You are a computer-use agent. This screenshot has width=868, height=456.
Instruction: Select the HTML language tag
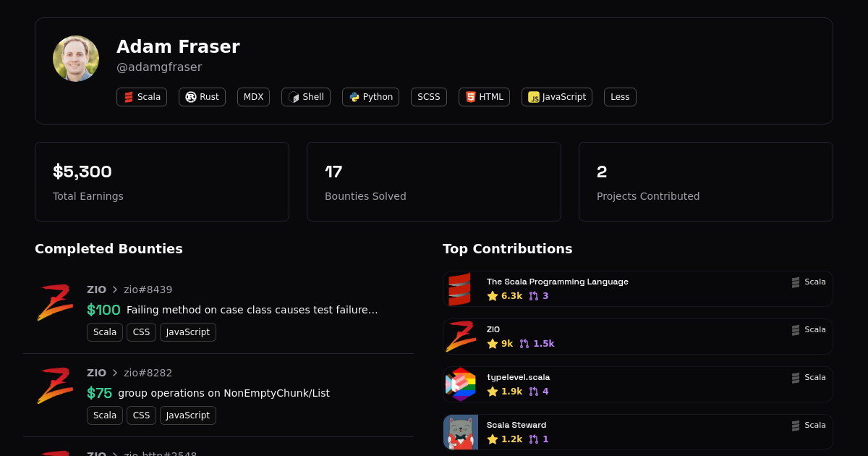[x=484, y=97]
